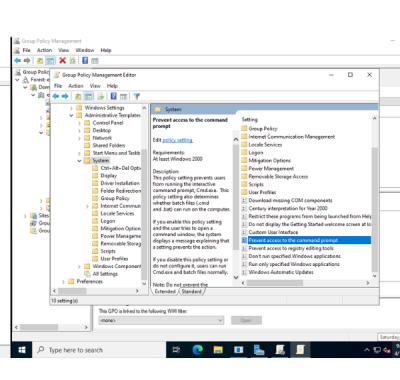Collapse the System node in Editor tree
The height and width of the screenshot is (380, 400).
(79, 161)
